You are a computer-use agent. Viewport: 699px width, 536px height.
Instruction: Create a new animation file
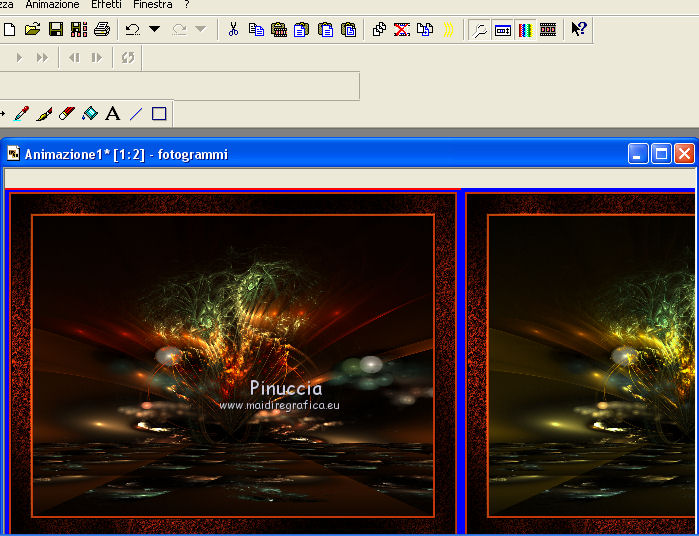[9, 29]
